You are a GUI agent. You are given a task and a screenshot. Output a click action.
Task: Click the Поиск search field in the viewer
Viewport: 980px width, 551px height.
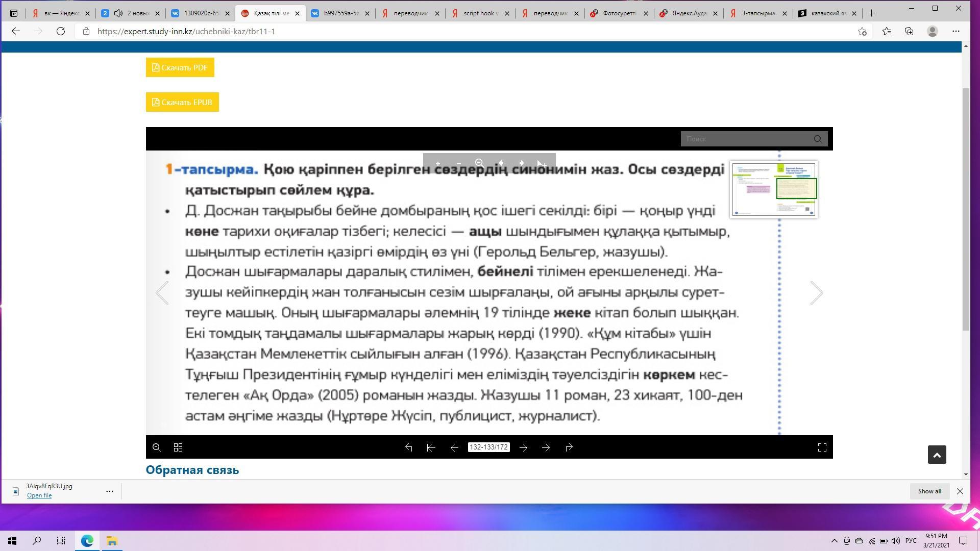(745, 139)
